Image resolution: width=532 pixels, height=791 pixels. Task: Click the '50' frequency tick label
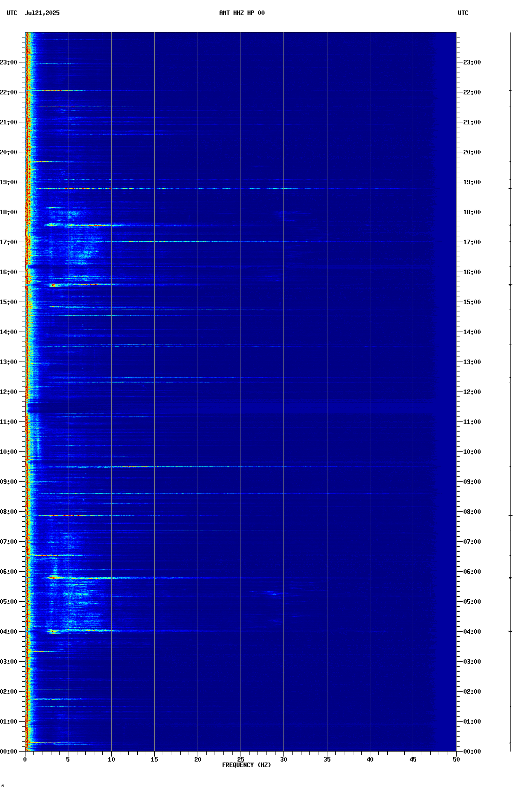[456, 760]
